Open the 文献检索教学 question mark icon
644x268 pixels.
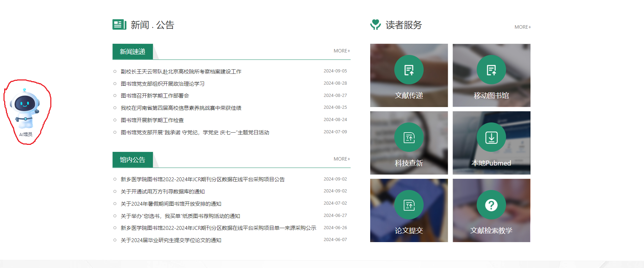click(x=491, y=205)
